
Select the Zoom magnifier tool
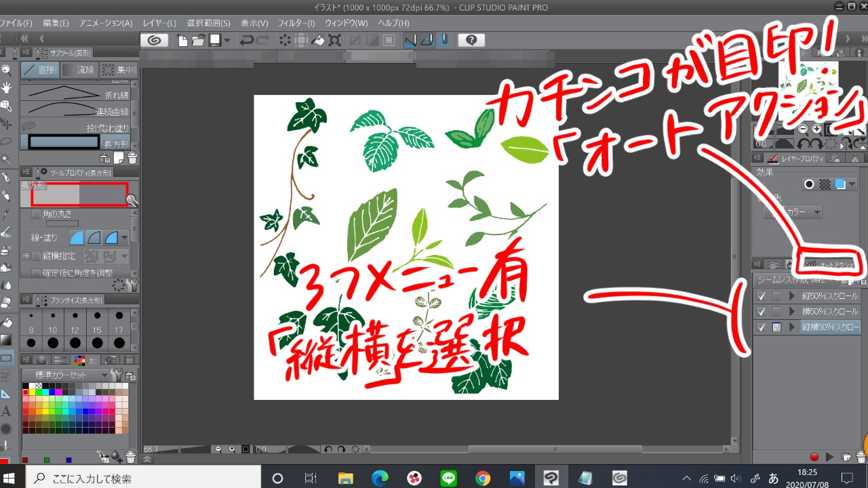[x=6, y=70]
